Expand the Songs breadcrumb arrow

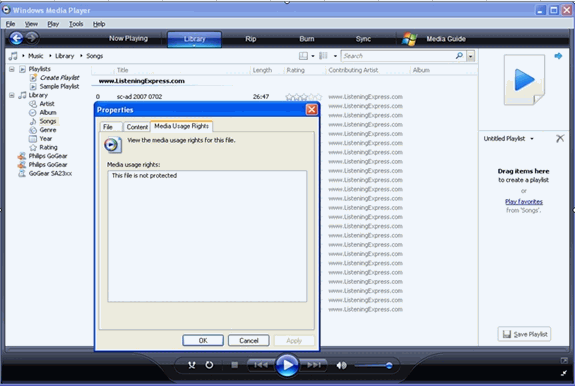(x=81, y=56)
